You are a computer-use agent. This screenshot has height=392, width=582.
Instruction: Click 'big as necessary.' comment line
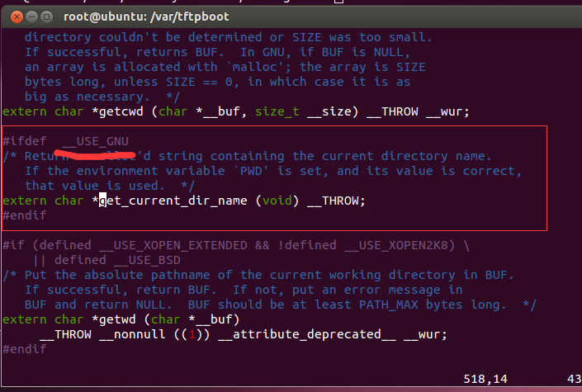click(88, 97)
